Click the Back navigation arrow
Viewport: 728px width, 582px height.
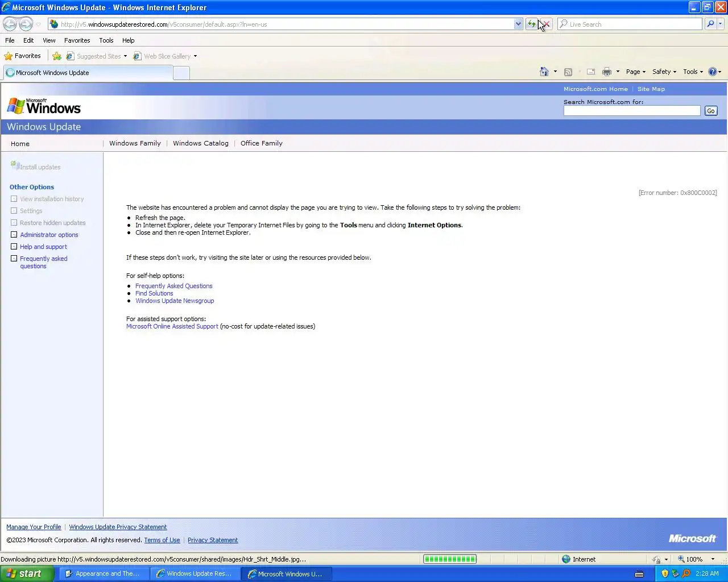[x=10, y=24]
